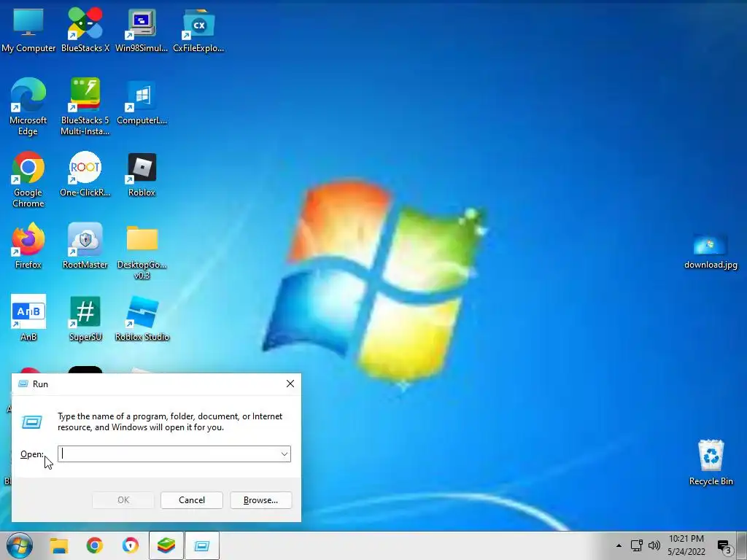Select the Firefox desktop shortcut

pyautogui.click(x=28, y=246)
